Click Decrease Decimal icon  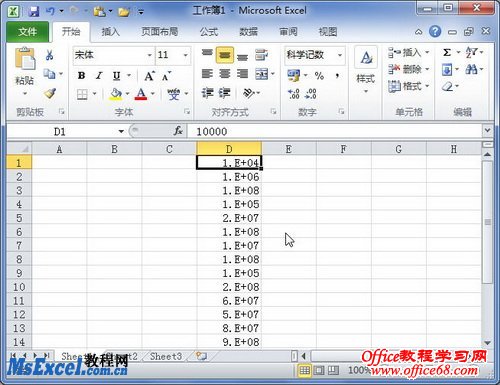(311, 94)
